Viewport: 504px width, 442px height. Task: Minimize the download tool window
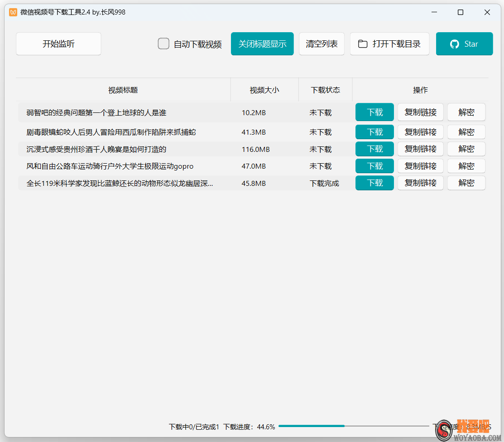pyautogui.click(x=433, y=12)
